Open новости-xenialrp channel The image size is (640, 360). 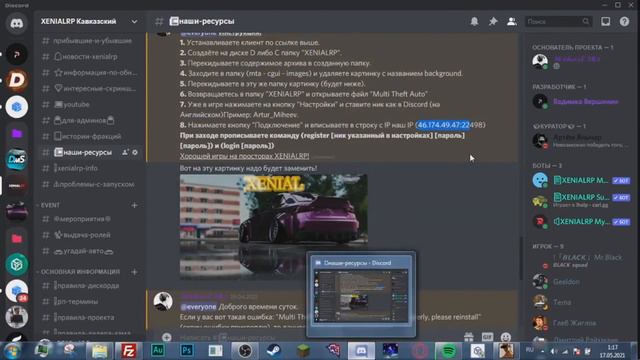tap(90, 56)
